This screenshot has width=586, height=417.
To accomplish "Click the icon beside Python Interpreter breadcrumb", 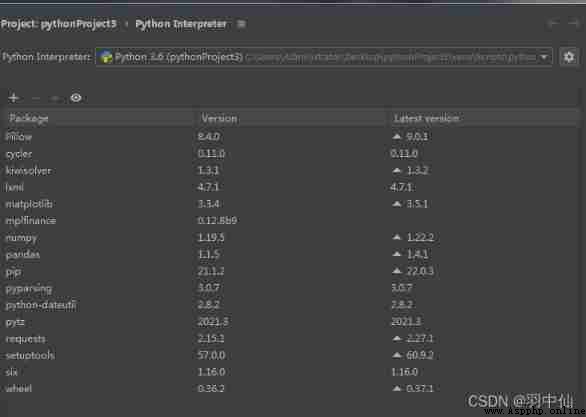I will 241,24.
